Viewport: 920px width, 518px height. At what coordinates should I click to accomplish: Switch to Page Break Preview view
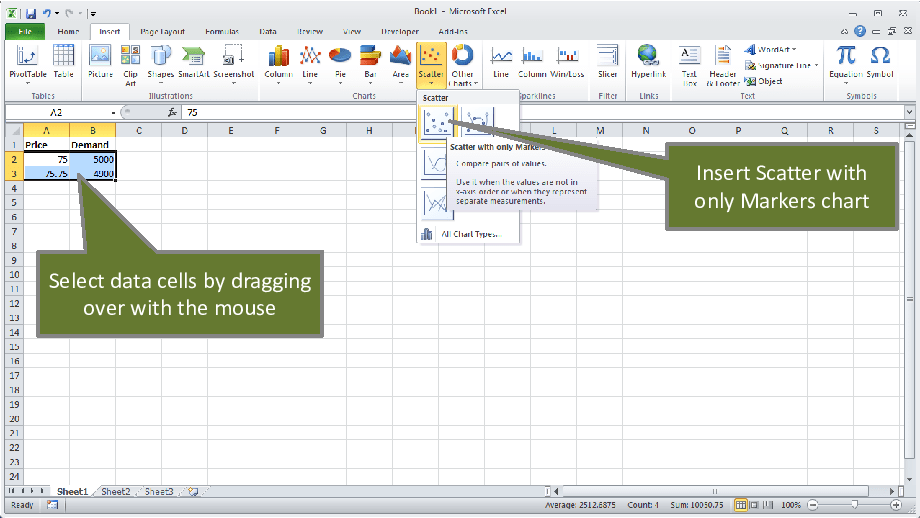click(x=767, y=505)
